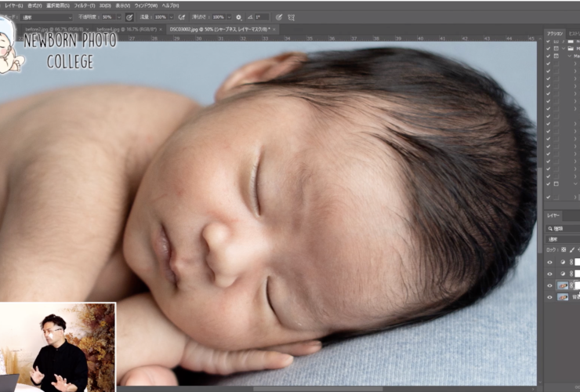
Task: Click mask link icon on second adjustment layer
Action: pyautogui.click(x=571, y=274)
